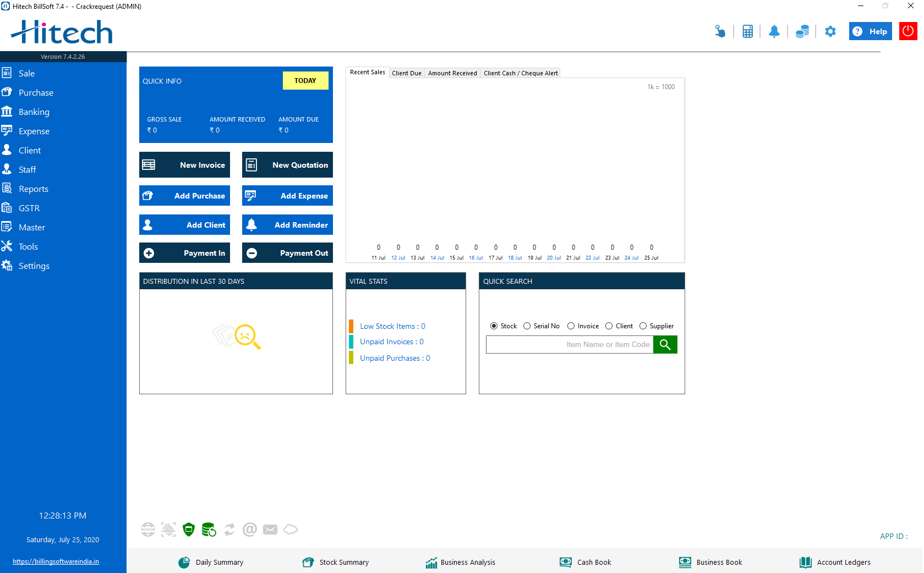Viewport: 924px width, 573px height.
Task: Select the Client radio button
Action: pos(609,326)
